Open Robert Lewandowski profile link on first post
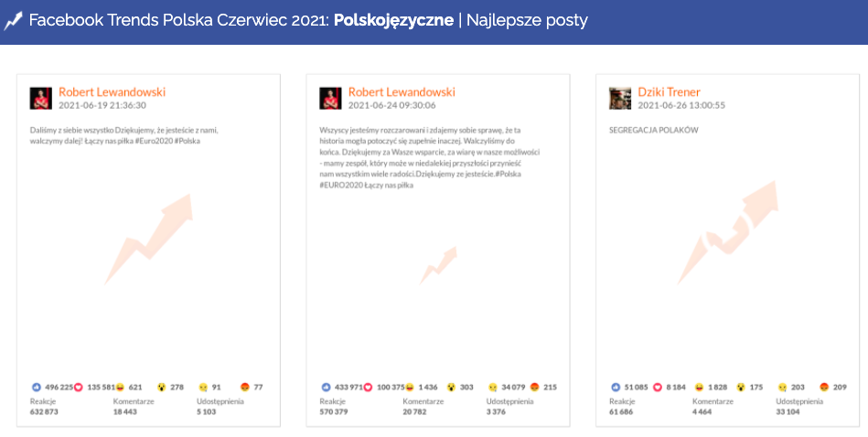The width and height of the screenshot is (868, 437). pyautogui.click(x=112, y=92)
